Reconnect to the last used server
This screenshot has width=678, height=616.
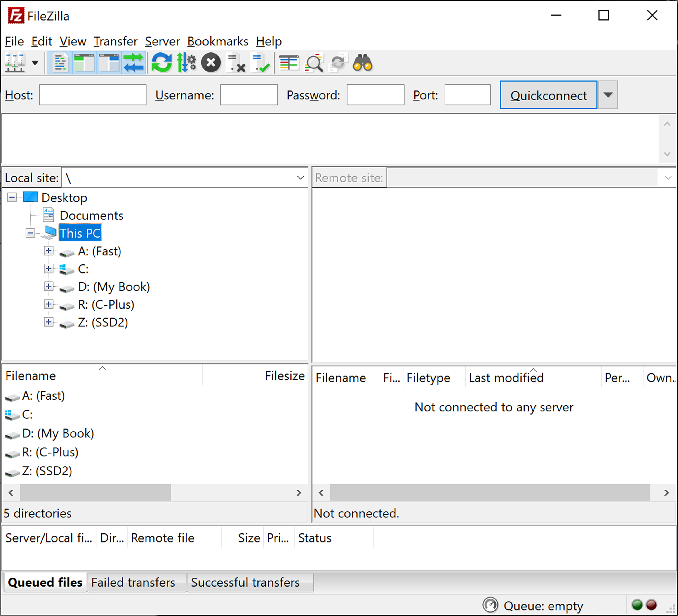click(261, 63)
